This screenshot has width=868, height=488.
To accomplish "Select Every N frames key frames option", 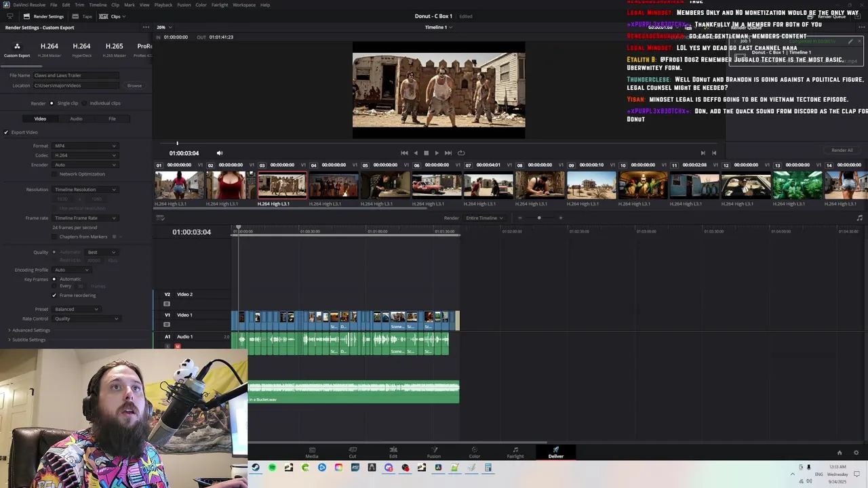I will point(55,286).
